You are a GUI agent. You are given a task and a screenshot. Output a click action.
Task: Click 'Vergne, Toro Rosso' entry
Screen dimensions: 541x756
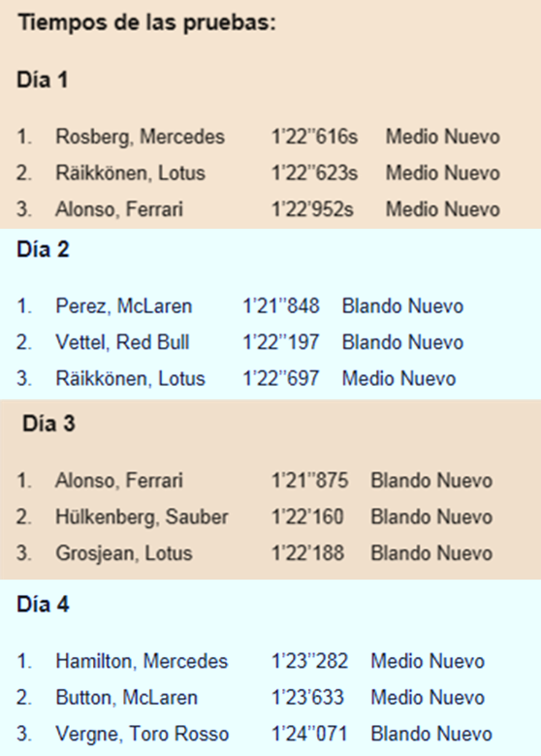coord(143,734)
